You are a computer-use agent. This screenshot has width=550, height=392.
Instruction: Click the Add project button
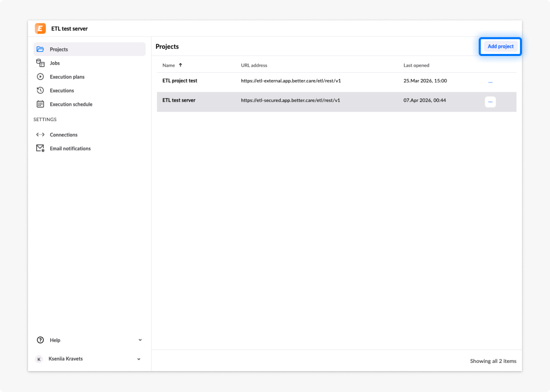[x=501, y=46]
